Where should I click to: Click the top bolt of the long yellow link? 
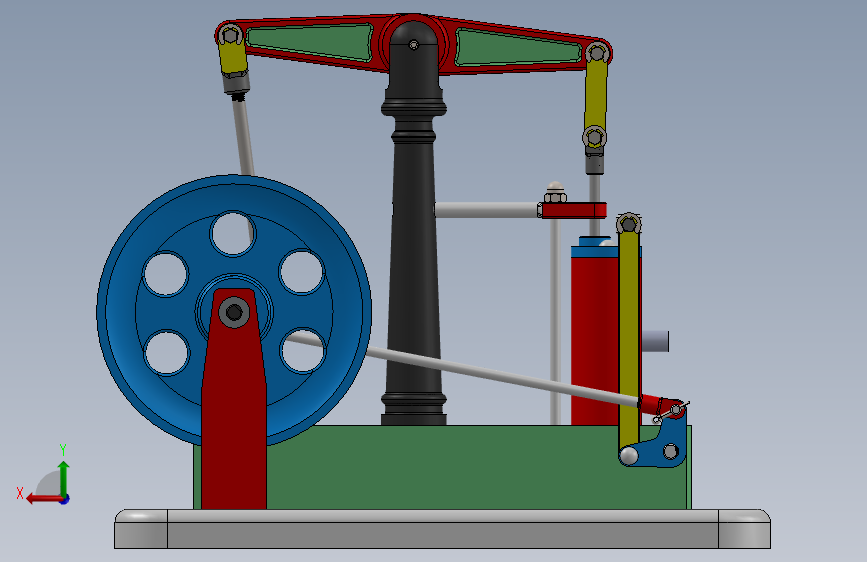point(629,224)
